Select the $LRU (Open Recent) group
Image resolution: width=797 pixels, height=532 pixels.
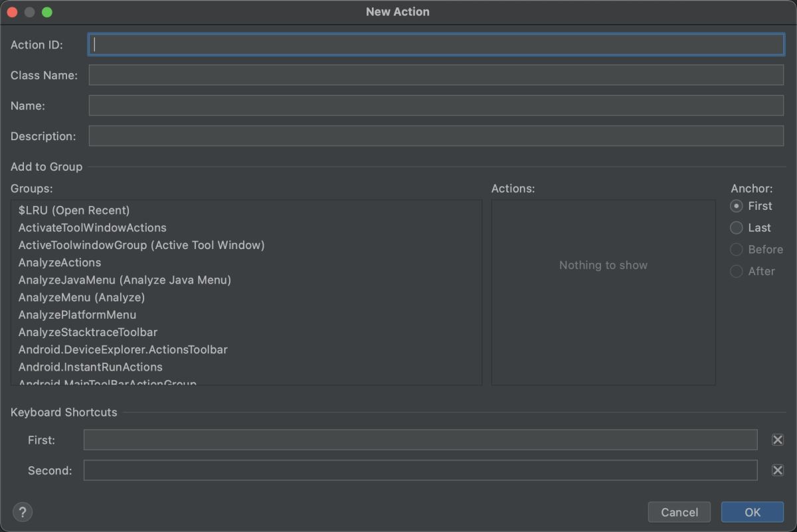point(74,211)
